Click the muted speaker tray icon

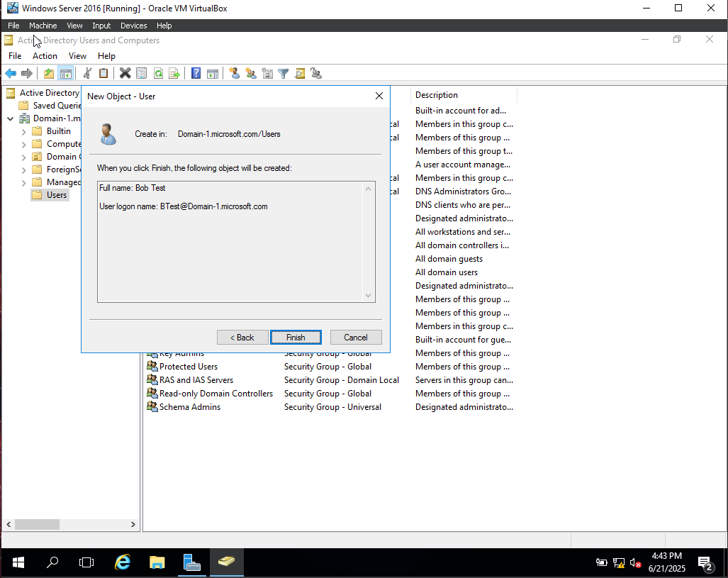click(x=635, y=563)
